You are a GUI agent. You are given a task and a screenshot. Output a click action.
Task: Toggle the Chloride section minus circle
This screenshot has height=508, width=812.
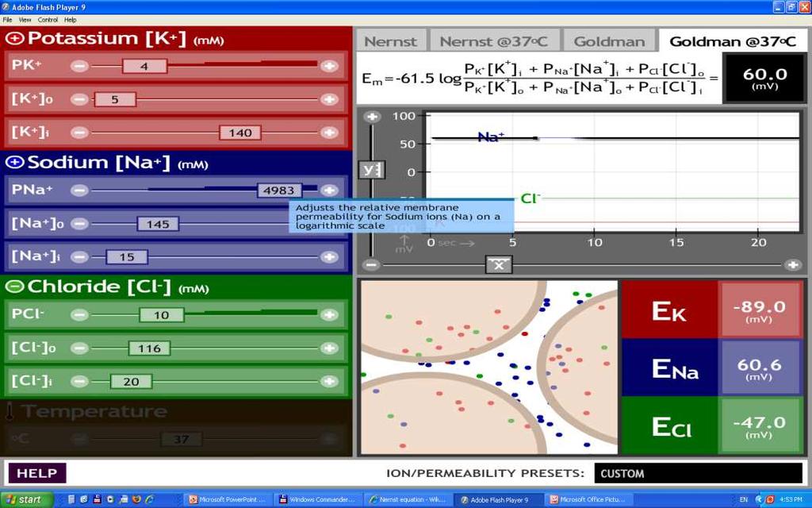(x=14, y=287)
